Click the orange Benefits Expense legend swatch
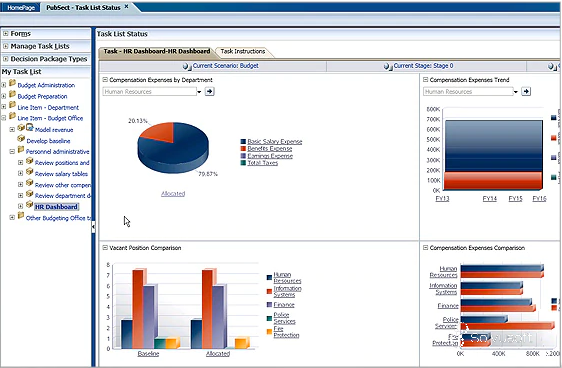The height and width of the screenshot is (368, 562). [243, 148]
